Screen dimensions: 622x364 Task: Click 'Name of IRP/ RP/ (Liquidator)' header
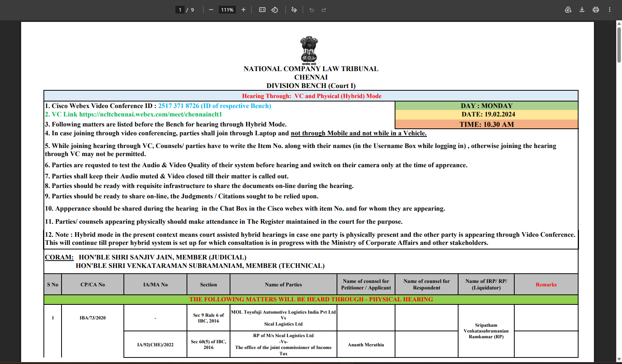tap(486, 284)
